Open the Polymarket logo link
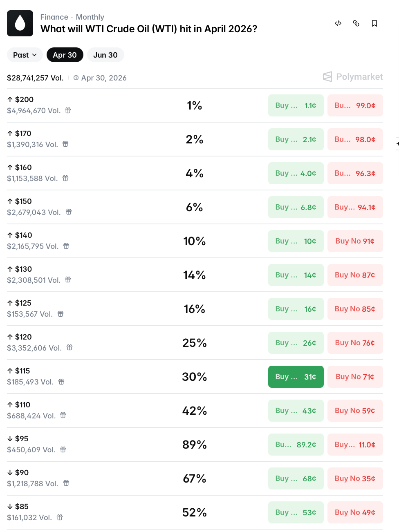 pos(353,77)
